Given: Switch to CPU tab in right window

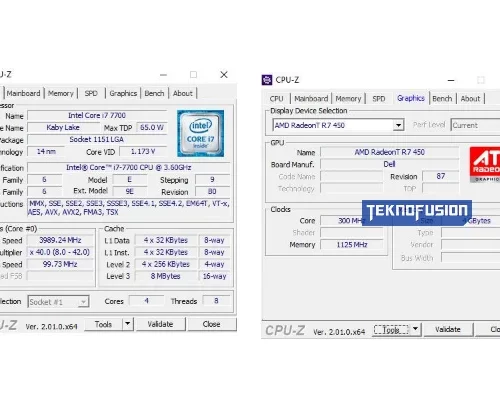Looking at the screenshot, I should (277, 99).
